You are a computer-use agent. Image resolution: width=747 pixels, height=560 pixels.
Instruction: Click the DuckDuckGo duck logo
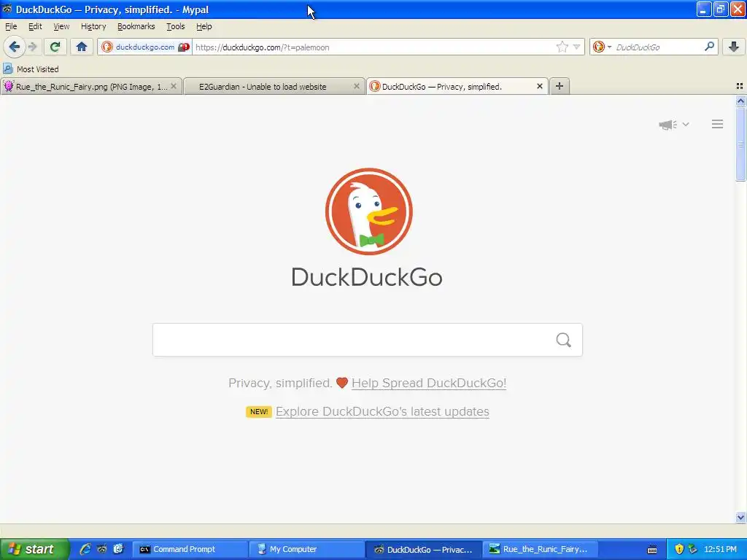click(368, 211)
